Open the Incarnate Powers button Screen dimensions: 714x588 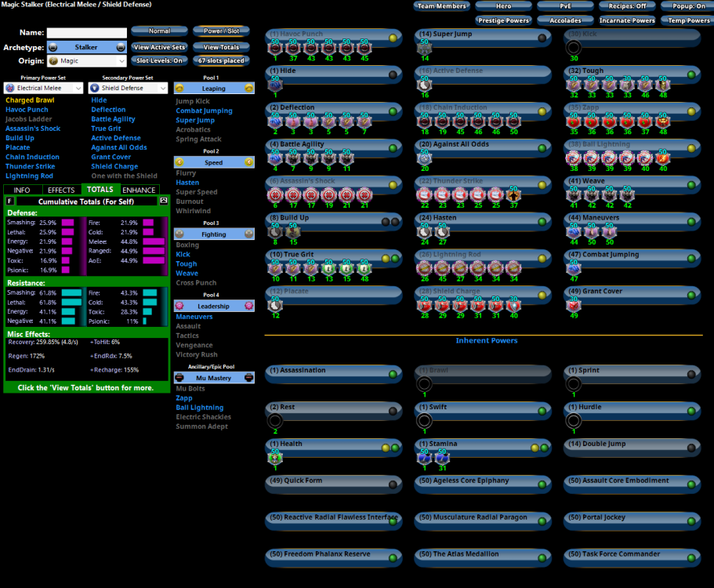click(627, 20)
